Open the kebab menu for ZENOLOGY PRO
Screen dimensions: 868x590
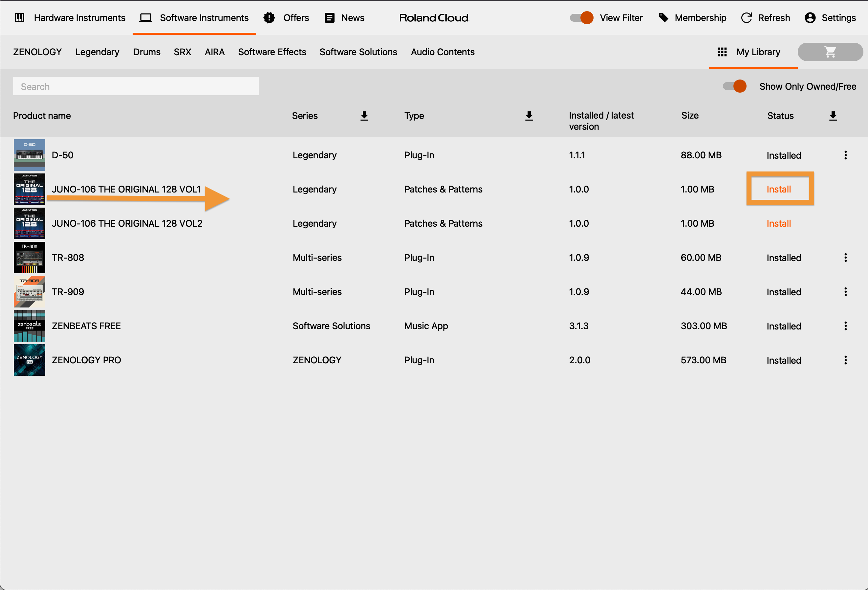point(846,360)
